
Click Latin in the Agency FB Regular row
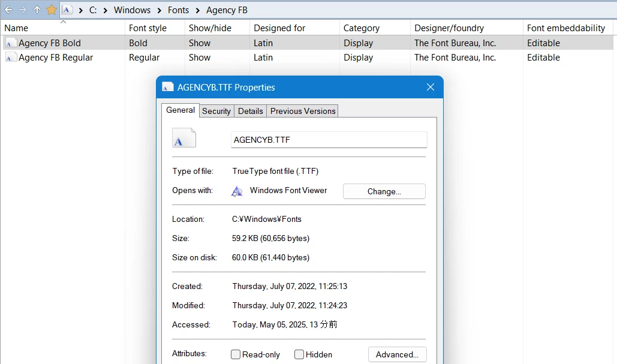263,58
